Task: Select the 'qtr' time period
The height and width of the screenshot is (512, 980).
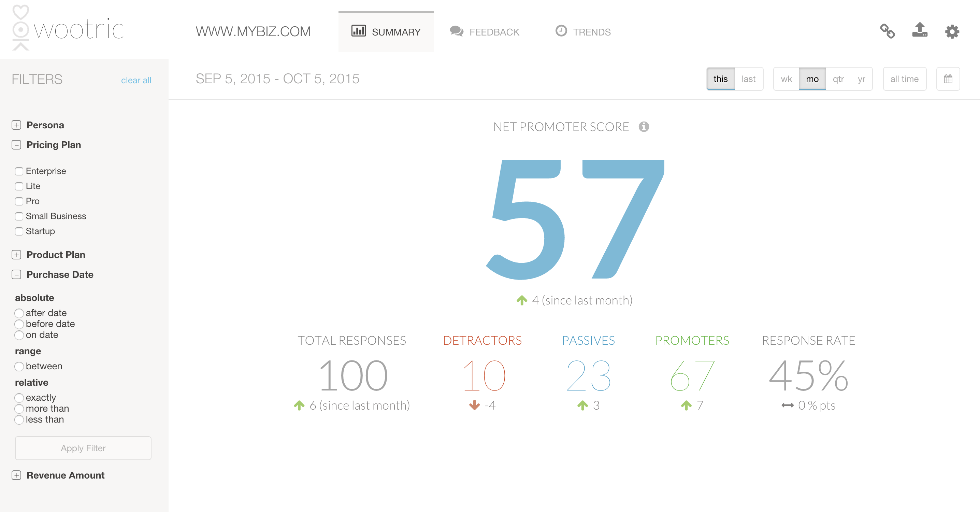Action: [x=838, y=79]
